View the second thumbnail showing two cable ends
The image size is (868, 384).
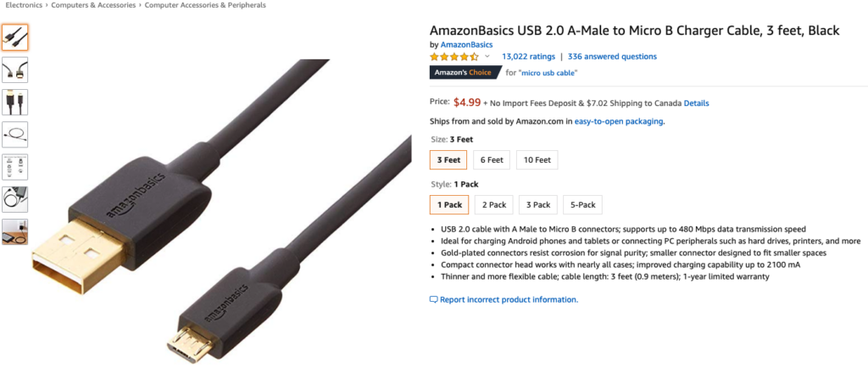click(15, 70)
